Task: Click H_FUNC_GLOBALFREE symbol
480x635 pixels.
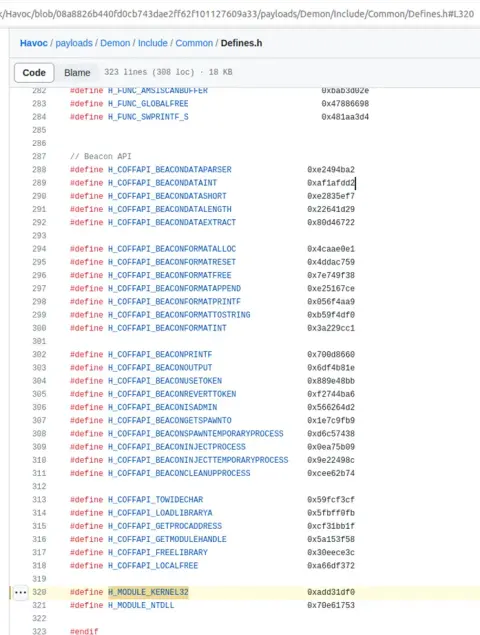Action: pos(148,104)
